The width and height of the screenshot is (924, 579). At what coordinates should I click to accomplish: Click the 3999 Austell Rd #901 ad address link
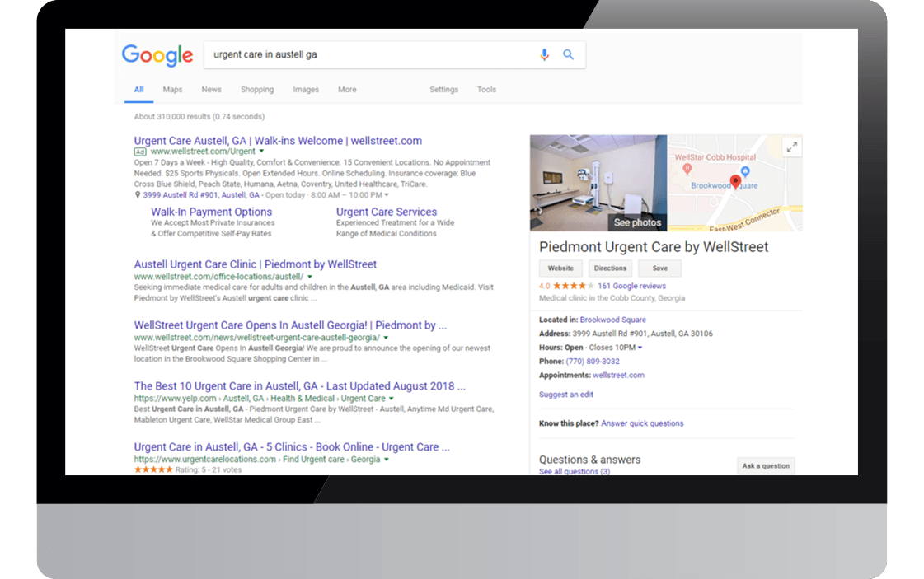(201, 195)
